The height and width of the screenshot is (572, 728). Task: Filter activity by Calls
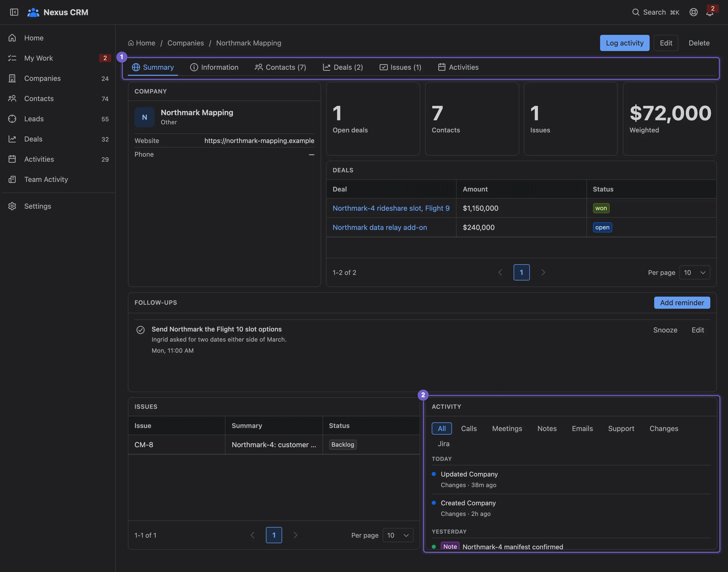click(x=469, y=429)
